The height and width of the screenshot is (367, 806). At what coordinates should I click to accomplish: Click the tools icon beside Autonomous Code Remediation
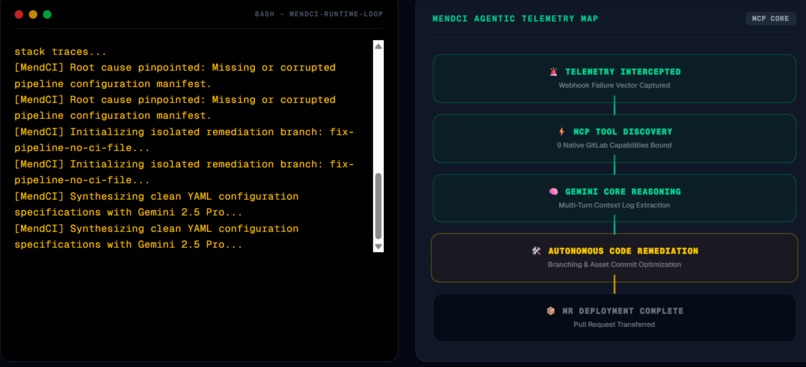[x=536, y=251]
